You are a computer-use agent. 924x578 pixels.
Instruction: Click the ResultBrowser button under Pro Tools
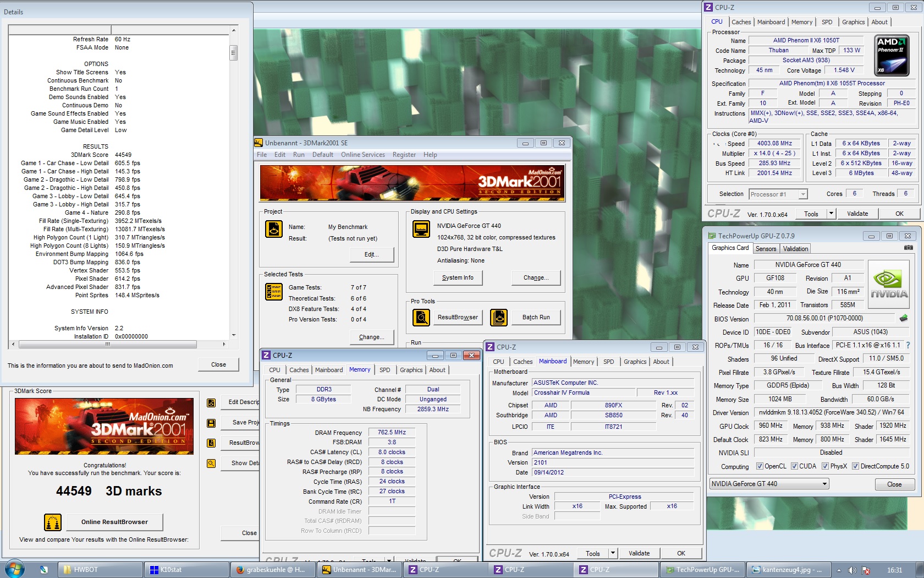point(458,317)
